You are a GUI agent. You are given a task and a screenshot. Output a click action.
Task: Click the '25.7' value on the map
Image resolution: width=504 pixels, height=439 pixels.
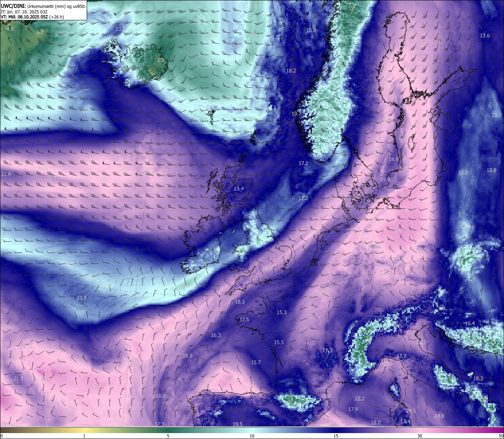pos(52,178)
